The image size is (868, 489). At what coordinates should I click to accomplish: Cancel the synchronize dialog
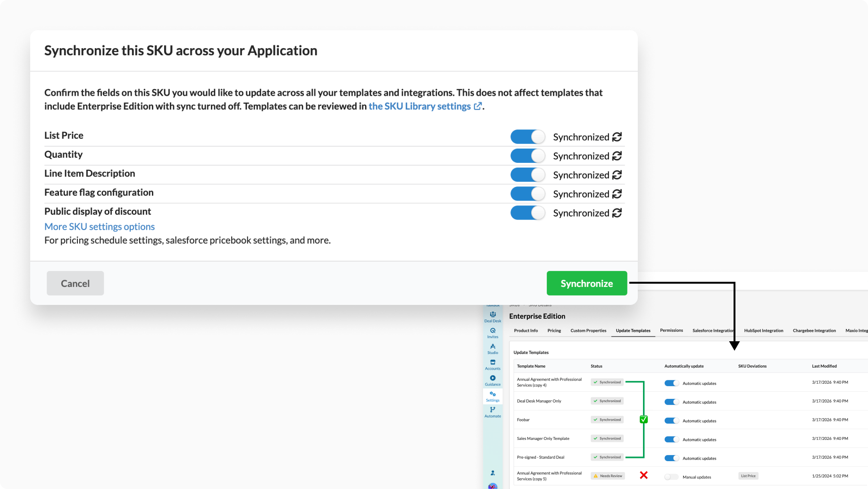point(75,283)
